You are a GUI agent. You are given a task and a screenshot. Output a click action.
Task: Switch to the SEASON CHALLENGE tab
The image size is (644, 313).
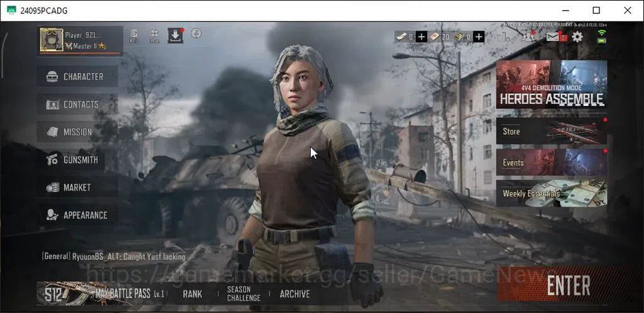tap(243, 293)
